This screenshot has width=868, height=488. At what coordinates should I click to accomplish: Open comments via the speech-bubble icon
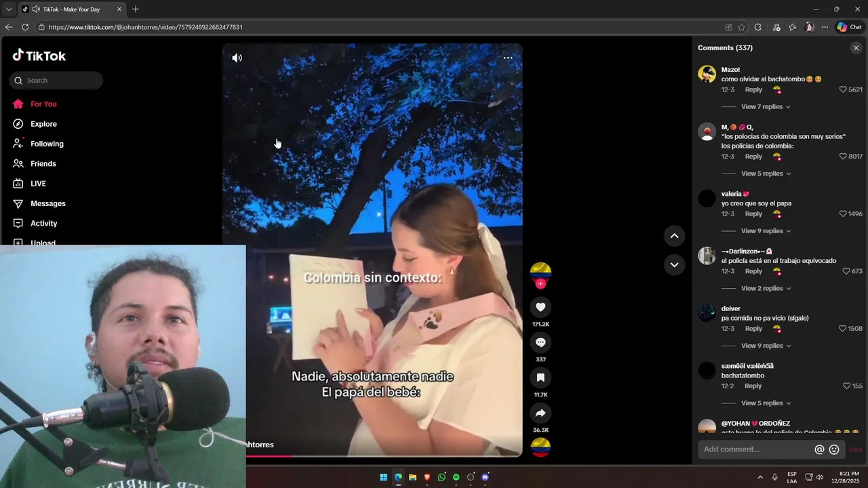(x=540, y=342)
